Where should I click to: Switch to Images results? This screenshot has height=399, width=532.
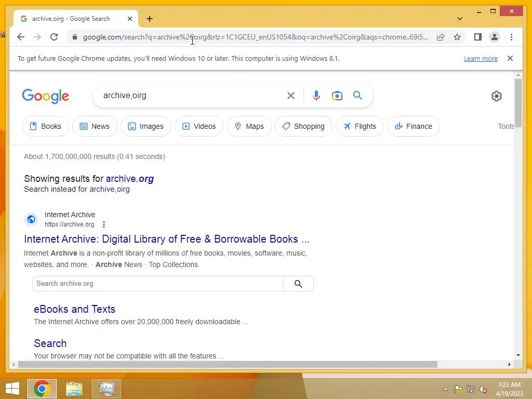(x=145, y=126)
